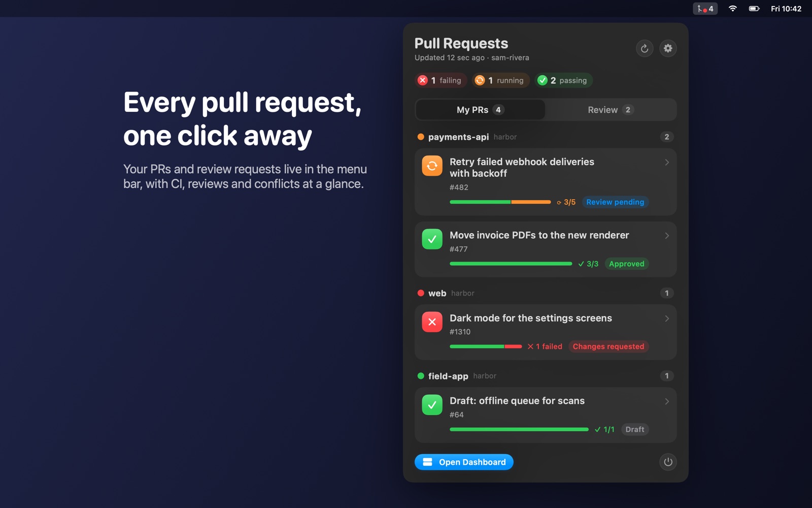Click the full green progress bar on #477
Image resolution: width=812 pixels, height=508 pixels.
(x=511, y=264)
